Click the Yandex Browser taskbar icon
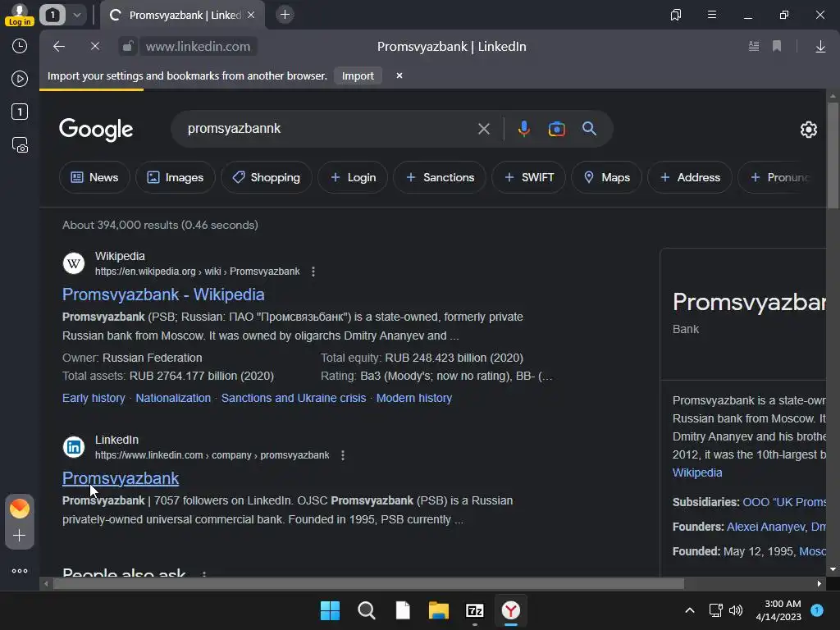This screenshot has width=840, height=630. tap(510, 610)
